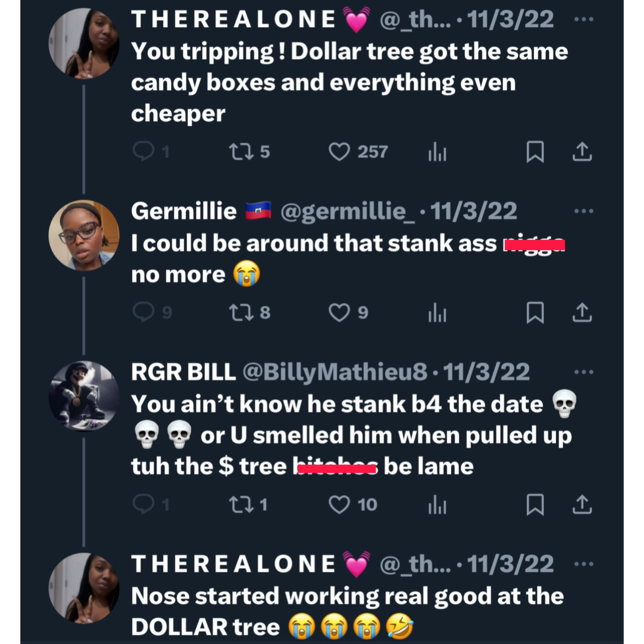
Task: Like the RGR BILL tweet
Action: coord(339,504)
